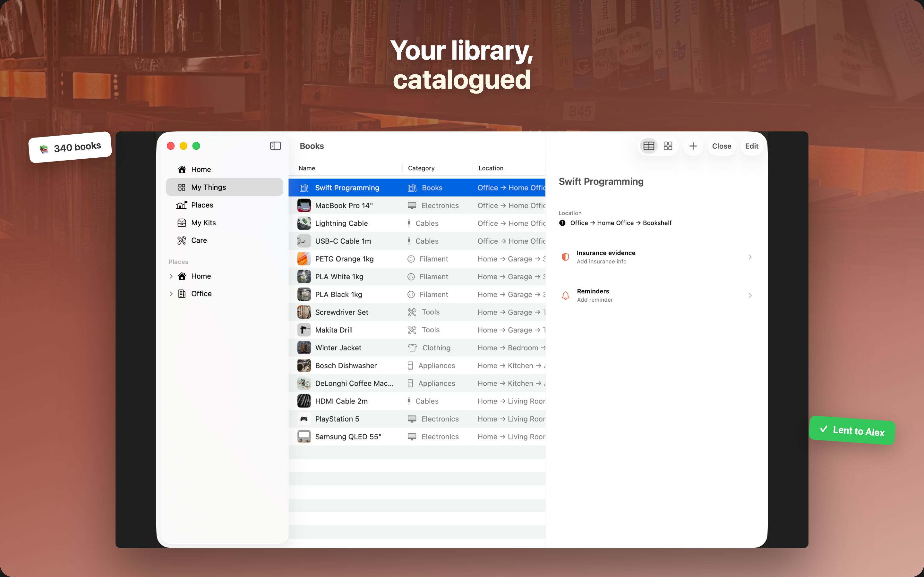The image size is (924, 577).
Task: Add a new item with plus icon
Action: coord(693,146)
